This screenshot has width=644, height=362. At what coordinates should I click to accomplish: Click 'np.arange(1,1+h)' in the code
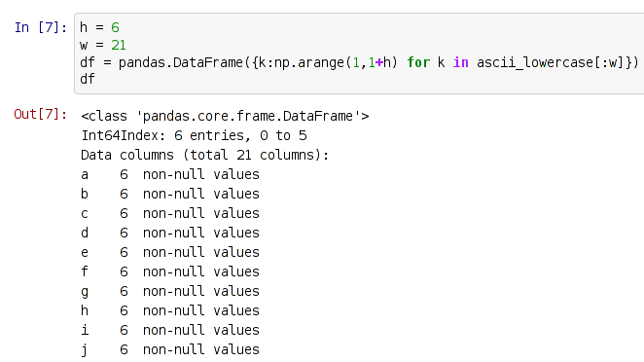coord(336,62)
